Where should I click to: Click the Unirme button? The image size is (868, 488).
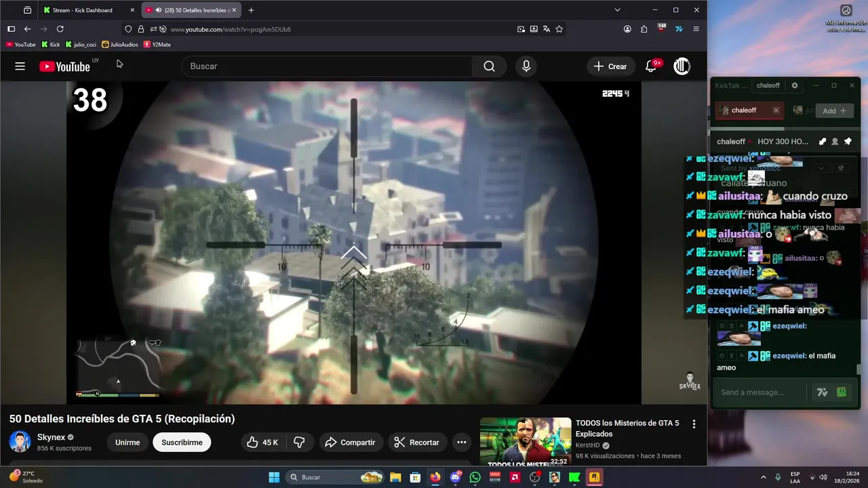point(127,443)
